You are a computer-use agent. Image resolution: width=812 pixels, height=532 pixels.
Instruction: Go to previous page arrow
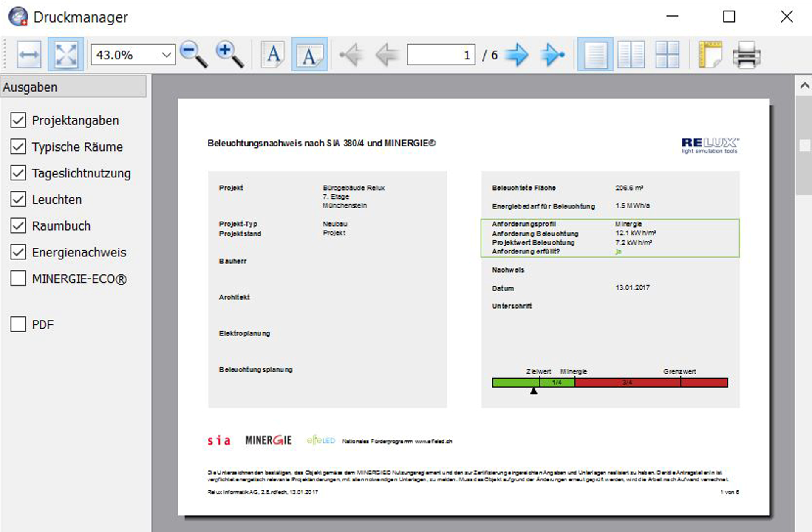pos(386,55)
